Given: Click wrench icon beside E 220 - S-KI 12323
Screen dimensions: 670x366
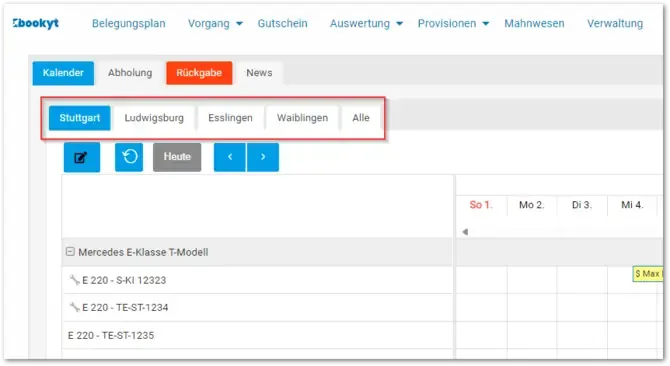Looking at the screenshot, I should pyautogui.click(x=74, y=280).
